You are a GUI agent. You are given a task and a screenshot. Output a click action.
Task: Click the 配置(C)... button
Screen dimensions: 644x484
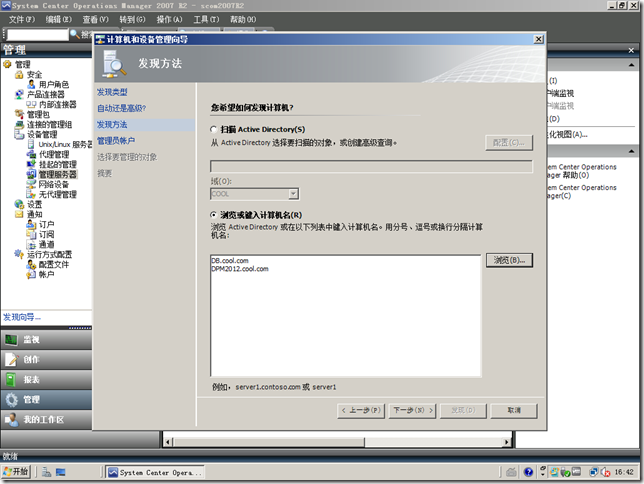[509, 143]
